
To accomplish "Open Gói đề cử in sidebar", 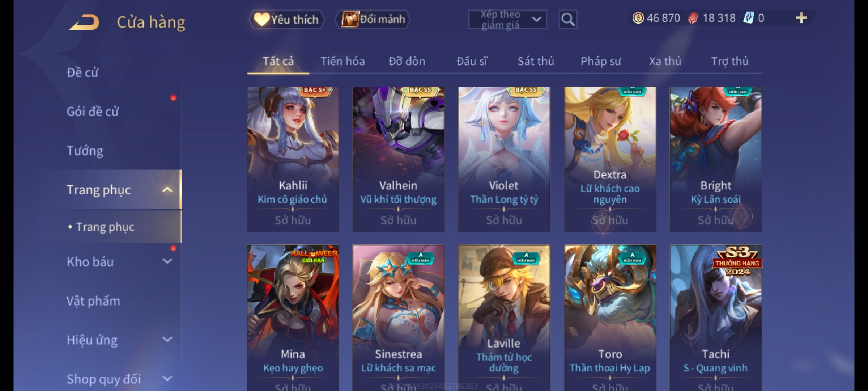I will tap(93, 112).
